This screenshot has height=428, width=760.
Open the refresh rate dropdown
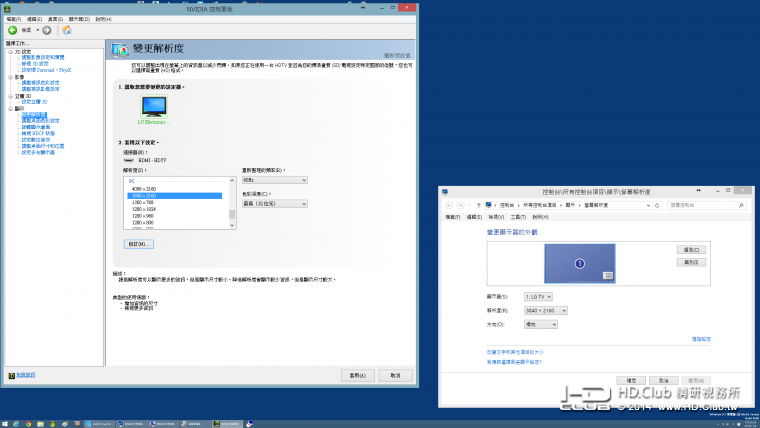click(274, 180)
